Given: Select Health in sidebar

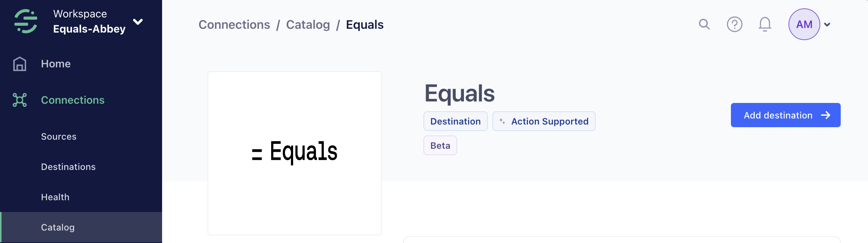Looking at the screenshot, I should (x=55, y=197).
